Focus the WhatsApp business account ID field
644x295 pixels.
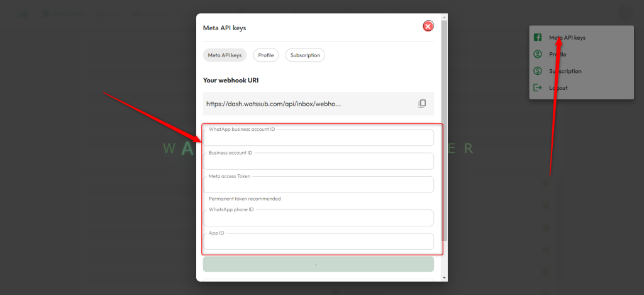tap(318, 138)
